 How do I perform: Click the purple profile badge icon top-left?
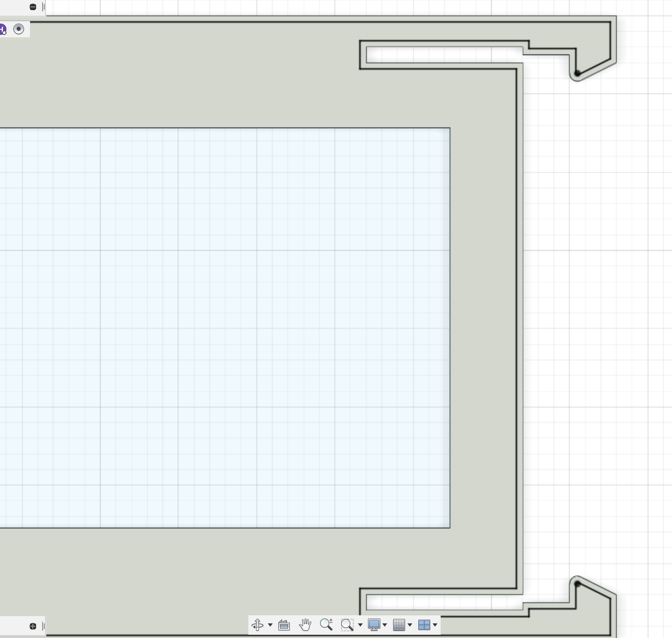click(x=3, y=29)
